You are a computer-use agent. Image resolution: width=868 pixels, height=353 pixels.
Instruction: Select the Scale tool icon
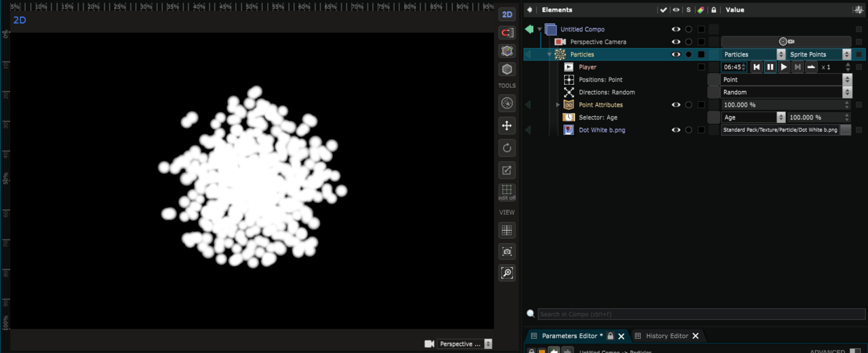[507, 170]
